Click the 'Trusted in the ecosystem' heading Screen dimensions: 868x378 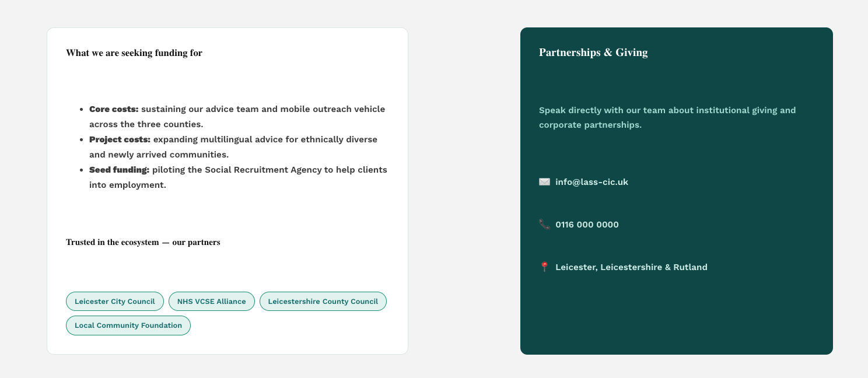(143, 242)
